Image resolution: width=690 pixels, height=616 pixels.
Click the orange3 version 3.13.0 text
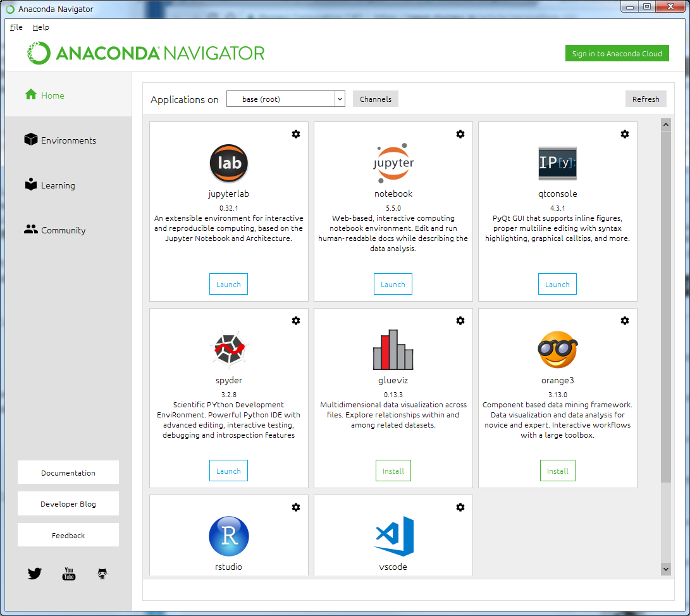[558, 394]
